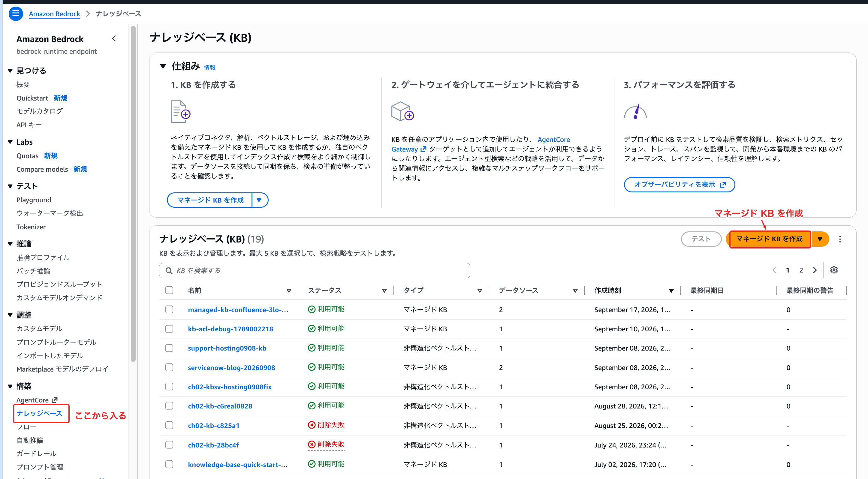Image resolution: width=868 pixels, height=479 pixels.
Task: Collapse the Labs sidebar section
Action: click(10, 142)
